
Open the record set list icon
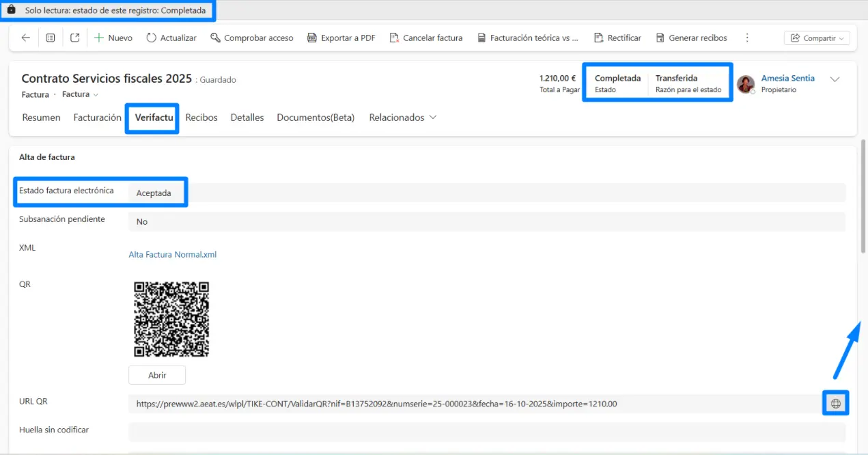click(51, 38)
